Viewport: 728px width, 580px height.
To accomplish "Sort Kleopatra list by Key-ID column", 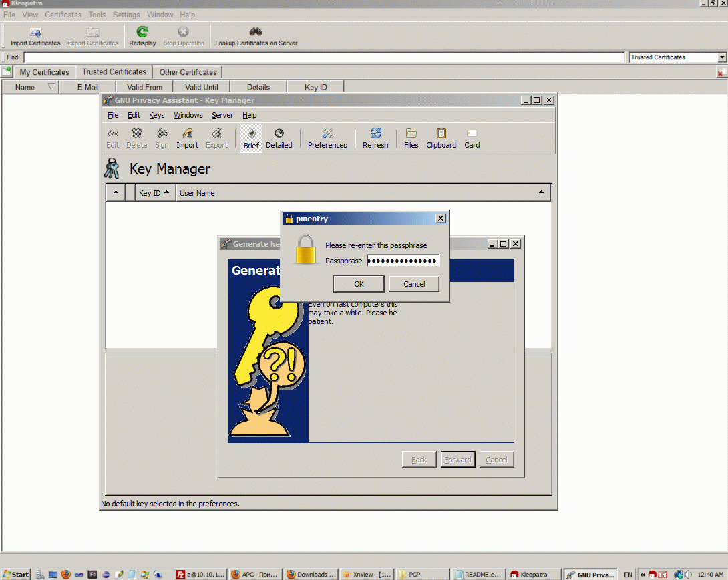I will click(x=316, y=87).
